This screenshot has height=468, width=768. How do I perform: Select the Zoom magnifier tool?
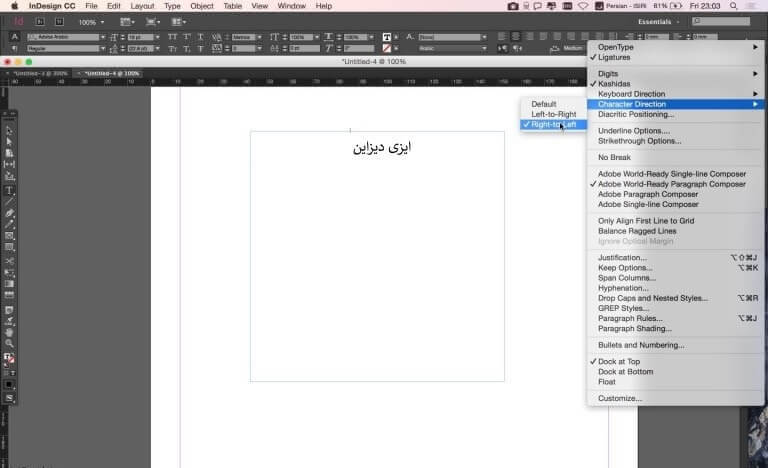point(9,344)
